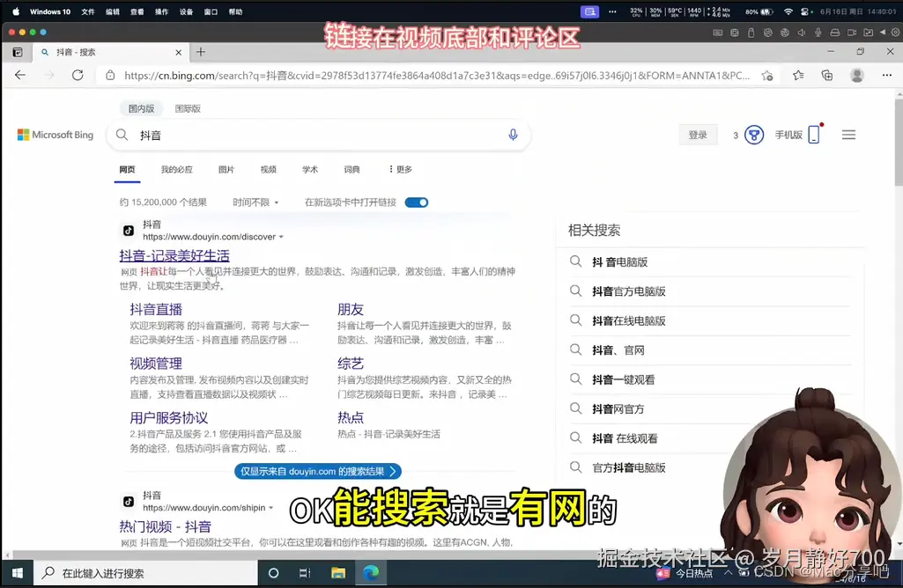Switch to the 图片 search tab

click(226, 169)
